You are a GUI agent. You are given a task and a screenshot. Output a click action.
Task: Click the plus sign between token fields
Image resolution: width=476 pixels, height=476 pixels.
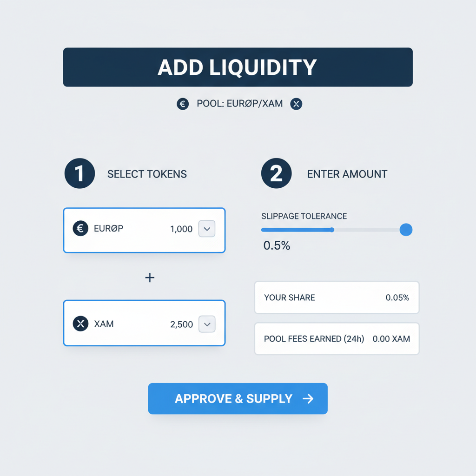point(149,278)
